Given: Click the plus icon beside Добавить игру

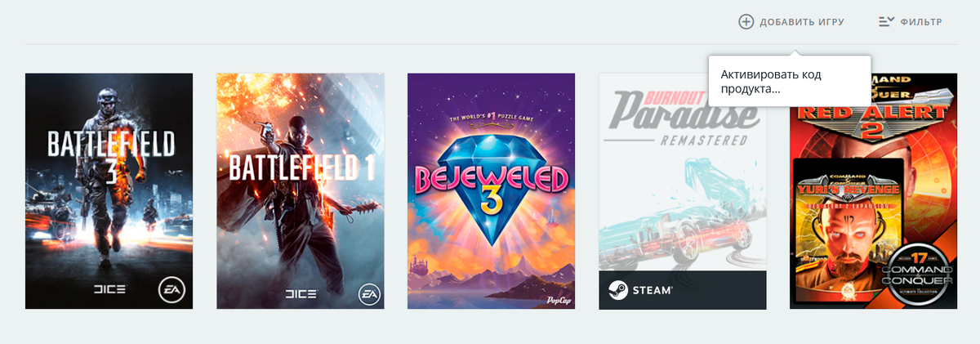Looking at the screenshot, I should tap(746, 22).
